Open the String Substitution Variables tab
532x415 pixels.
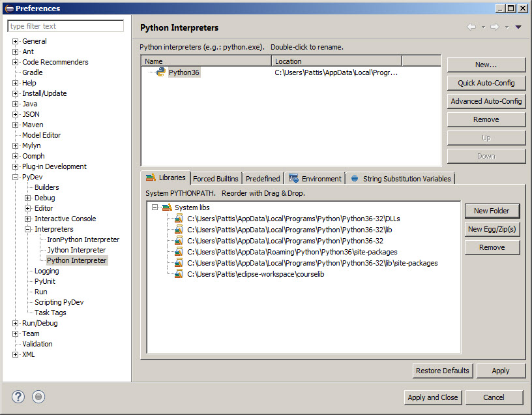pos(401,179)
